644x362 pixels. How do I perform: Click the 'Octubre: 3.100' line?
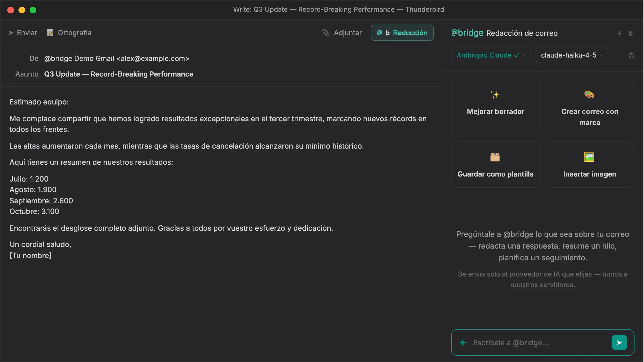point(34,211)
